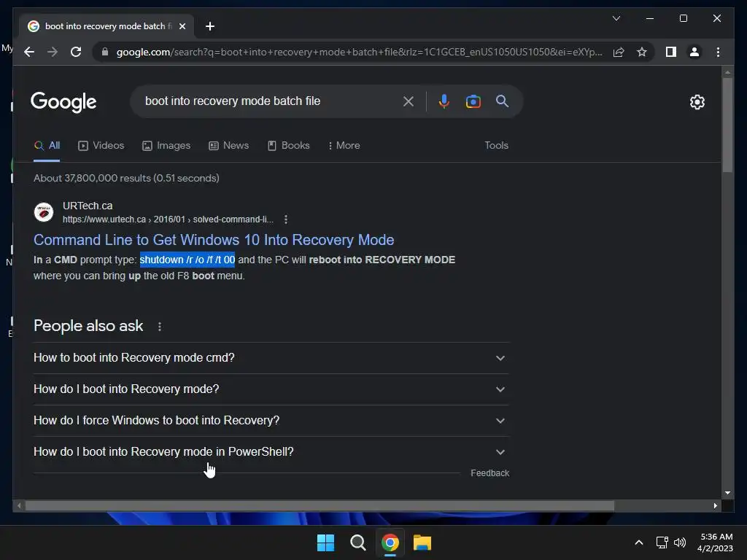Switch to the News results tab
This screenshot has height=560, width=747.
click(x=228, y=145)
